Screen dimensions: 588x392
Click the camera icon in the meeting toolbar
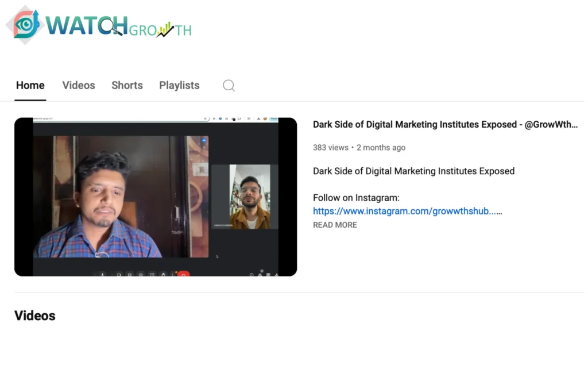[x=119, y=275]
